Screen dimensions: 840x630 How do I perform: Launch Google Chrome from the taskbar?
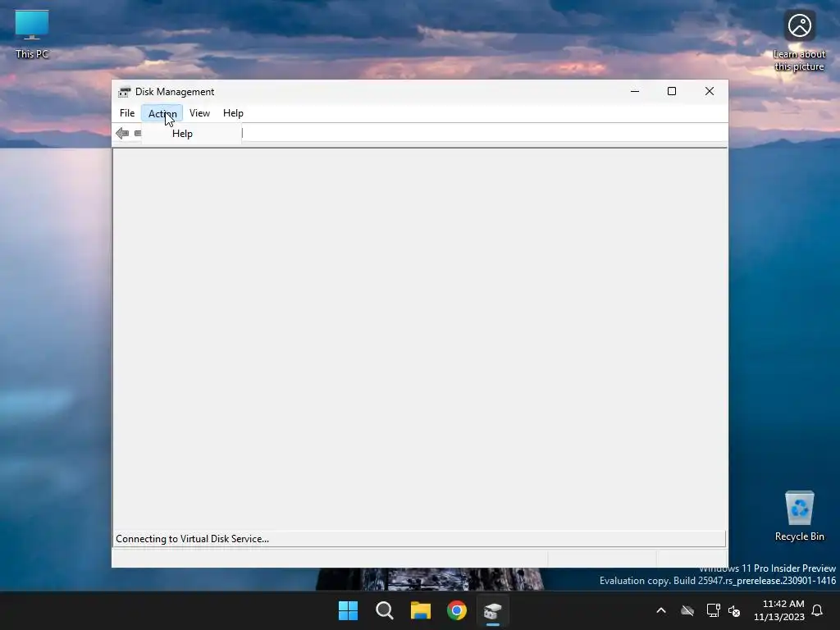(457, 610)
